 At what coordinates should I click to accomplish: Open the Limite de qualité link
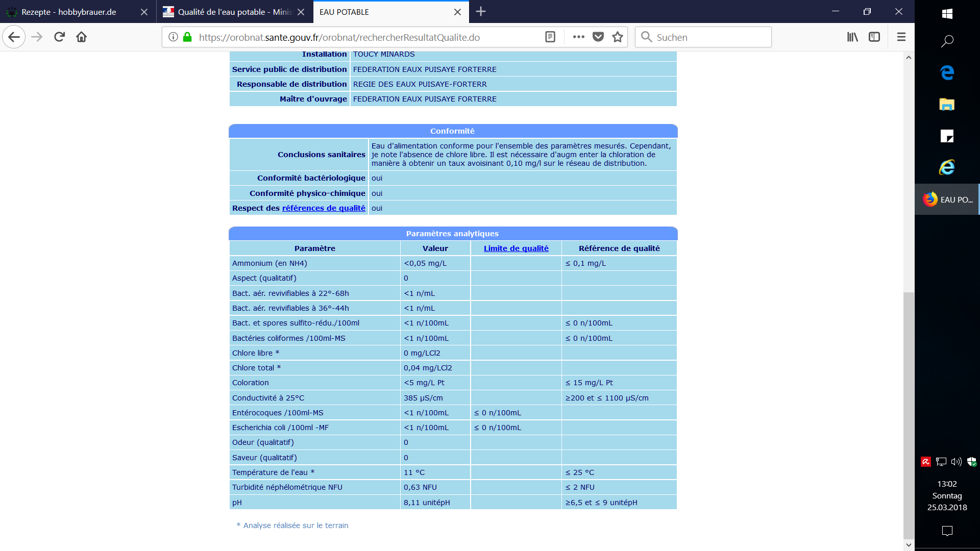[516, 248]
